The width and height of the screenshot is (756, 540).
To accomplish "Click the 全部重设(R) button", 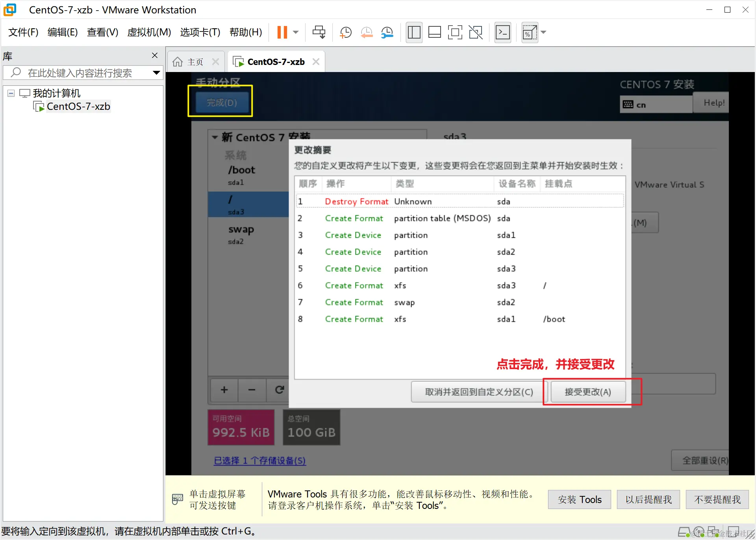I will pos(701,460).
